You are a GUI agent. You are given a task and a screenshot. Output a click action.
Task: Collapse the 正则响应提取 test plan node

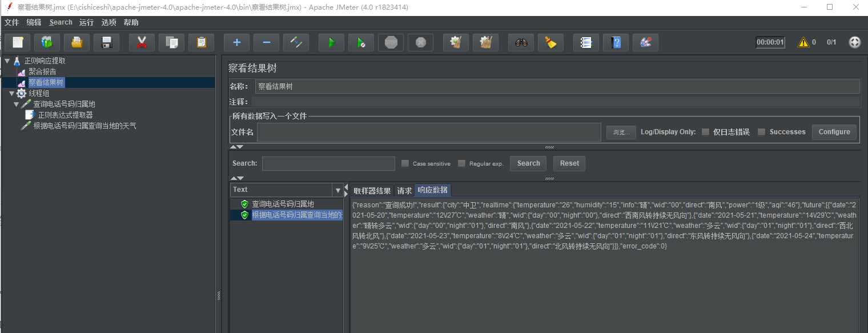click(7, 61)
